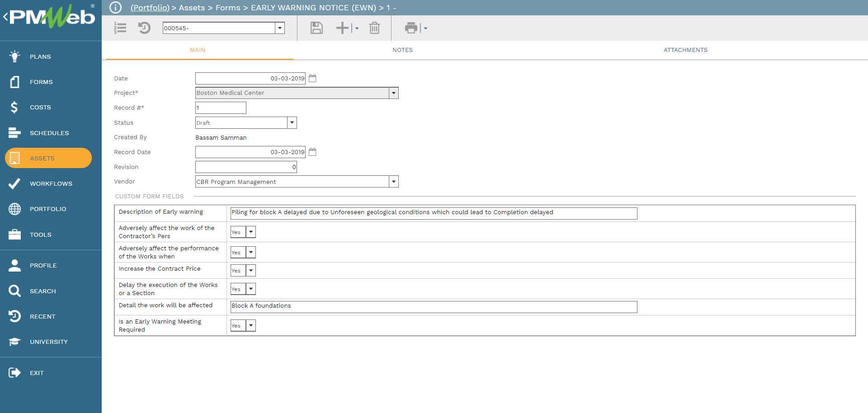Switch to the Notes tab
This screenshot has height=413, width=868.
(x=402, y=50)
